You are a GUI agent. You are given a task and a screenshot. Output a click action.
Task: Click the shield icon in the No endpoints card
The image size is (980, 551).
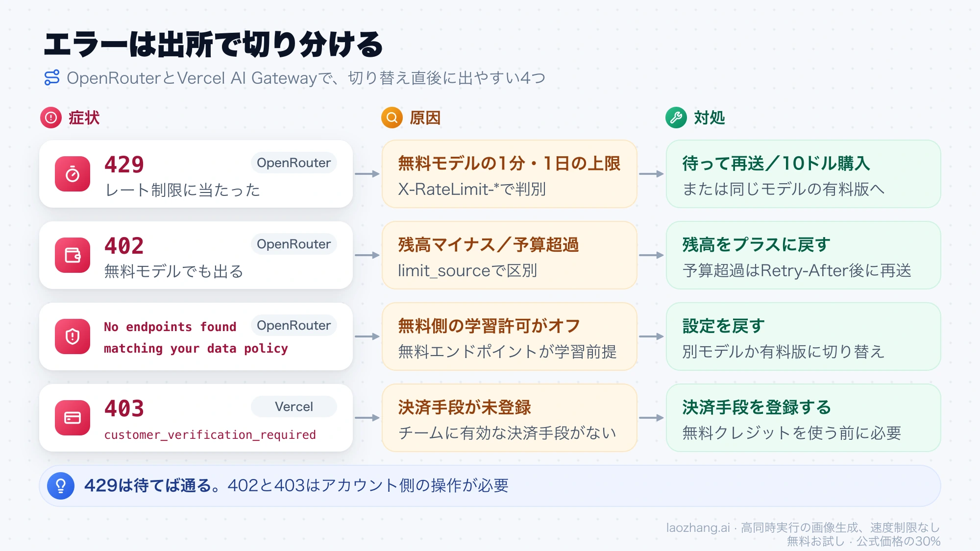click(73, 336)
